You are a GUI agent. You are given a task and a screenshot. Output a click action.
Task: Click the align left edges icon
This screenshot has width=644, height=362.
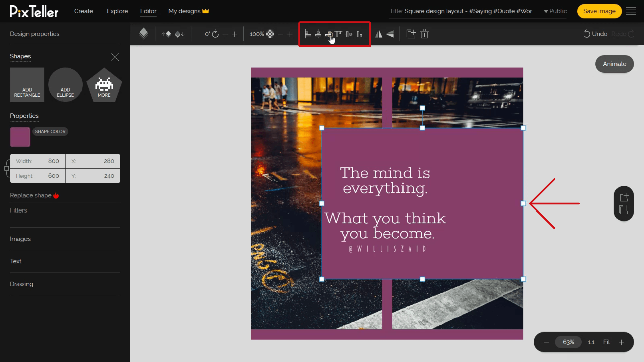[x=308, y=34]
